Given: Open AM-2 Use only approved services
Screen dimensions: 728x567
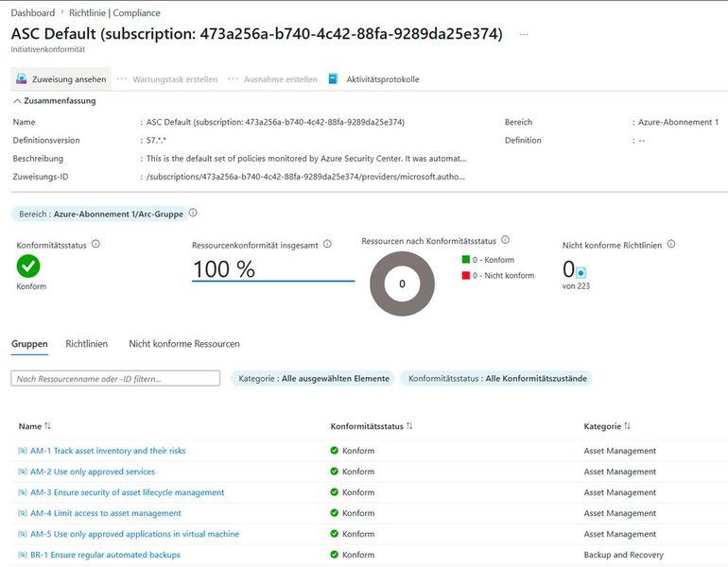Looking at the screenshot, I should pyautogui.click(x=93, y=472).
